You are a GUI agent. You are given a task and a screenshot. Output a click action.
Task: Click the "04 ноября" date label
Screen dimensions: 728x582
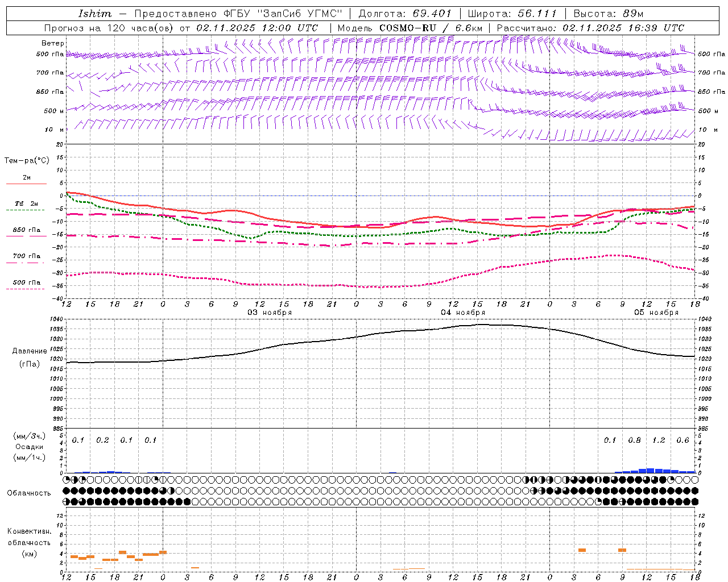click(x=464, y=312)
